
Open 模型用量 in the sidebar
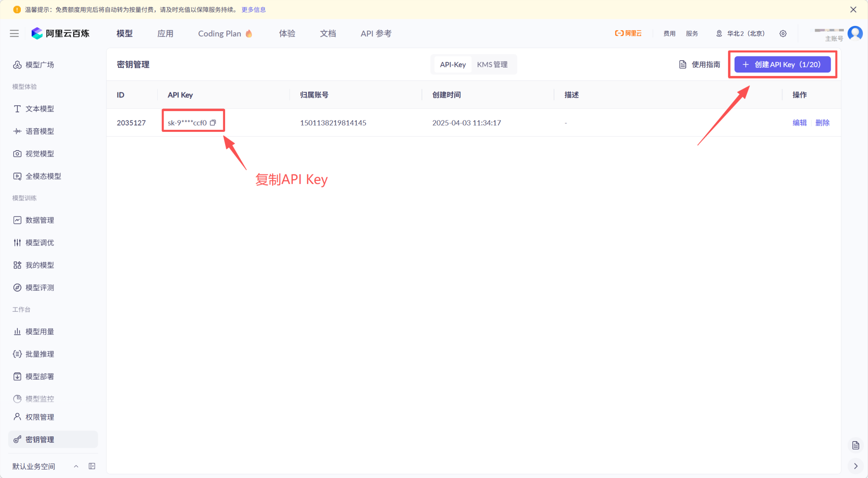point(40,332)
